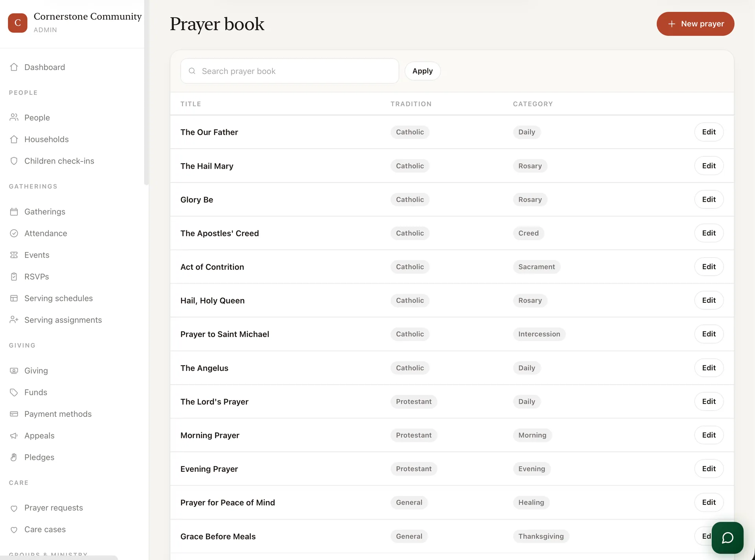Screen dimensions: 755x560
Task: Click the Gatherings calendar icon
Action: [14, 212]
